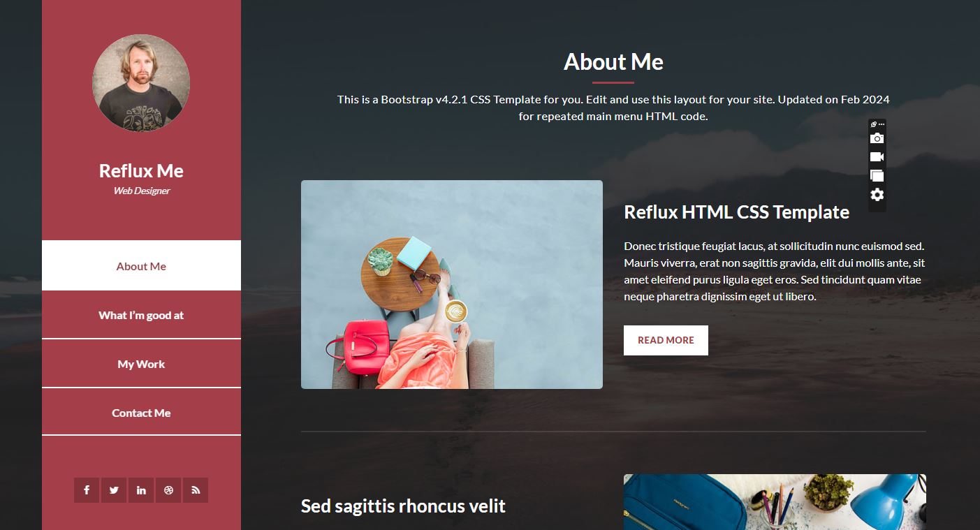Open the LinkedIn social link icon
Screen dimensions: 980x530
pyautogui.click(x=141, y=490)
